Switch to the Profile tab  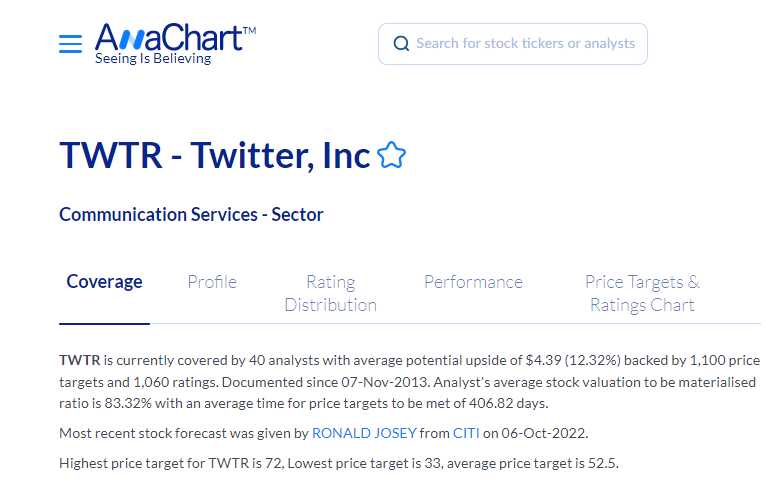tap(212, 282)
